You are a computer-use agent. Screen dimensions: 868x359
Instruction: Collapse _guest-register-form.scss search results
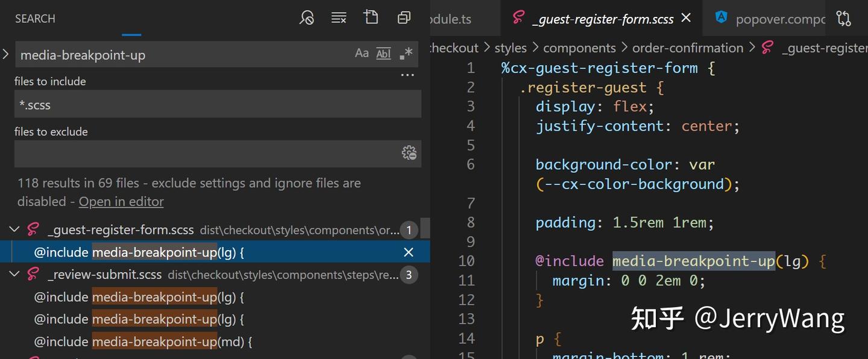pyautogui.click(x=14, y=229)
